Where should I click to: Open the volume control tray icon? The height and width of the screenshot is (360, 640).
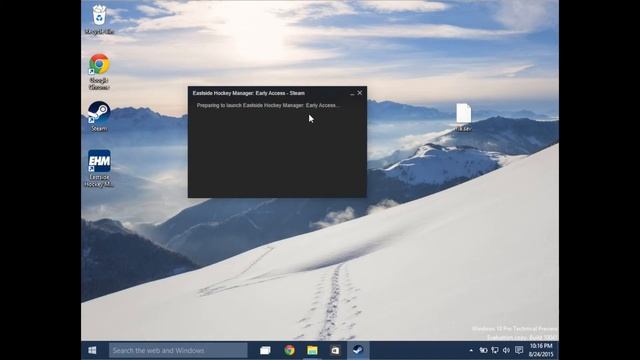click(x=507, y=350)
